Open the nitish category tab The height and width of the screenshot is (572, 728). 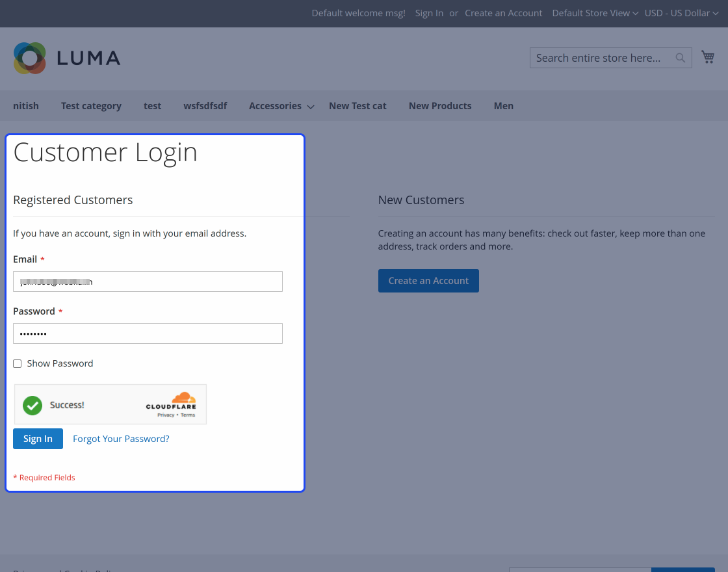click(25, 105)
